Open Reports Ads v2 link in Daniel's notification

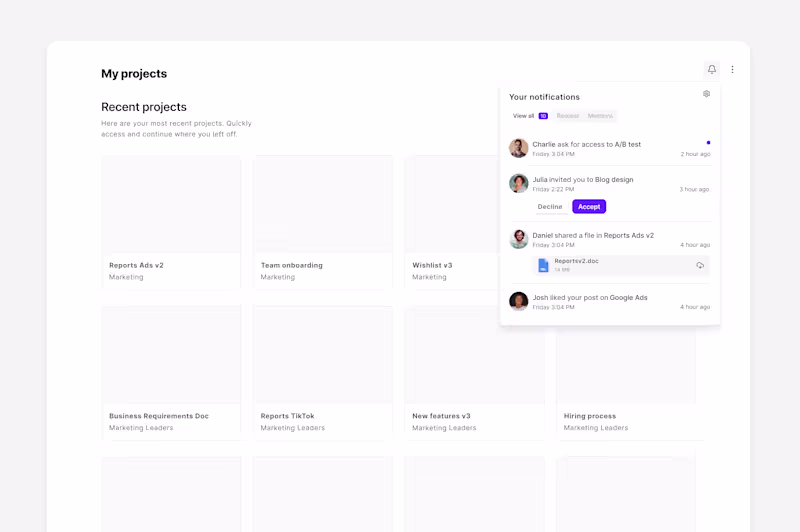point(629,236)
